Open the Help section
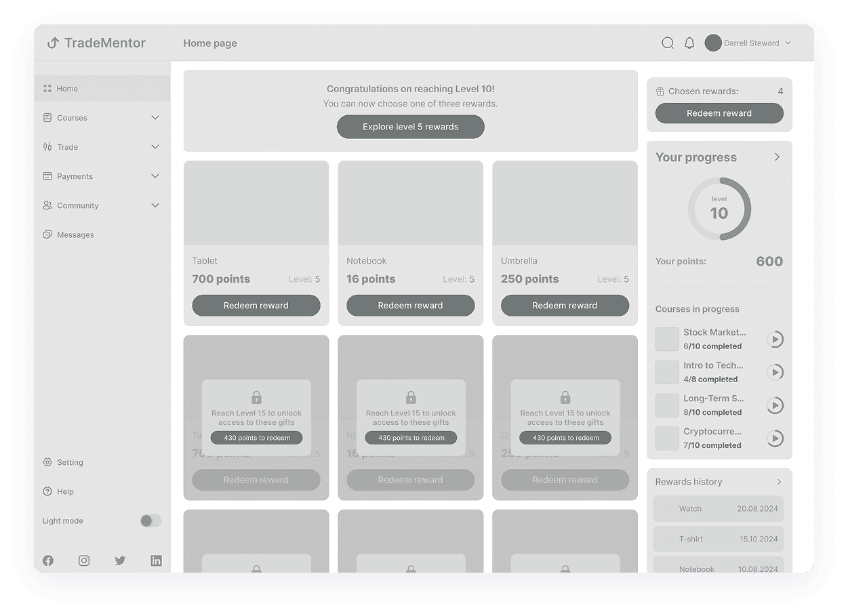This screenshot has width=848, height=616. 64,491
